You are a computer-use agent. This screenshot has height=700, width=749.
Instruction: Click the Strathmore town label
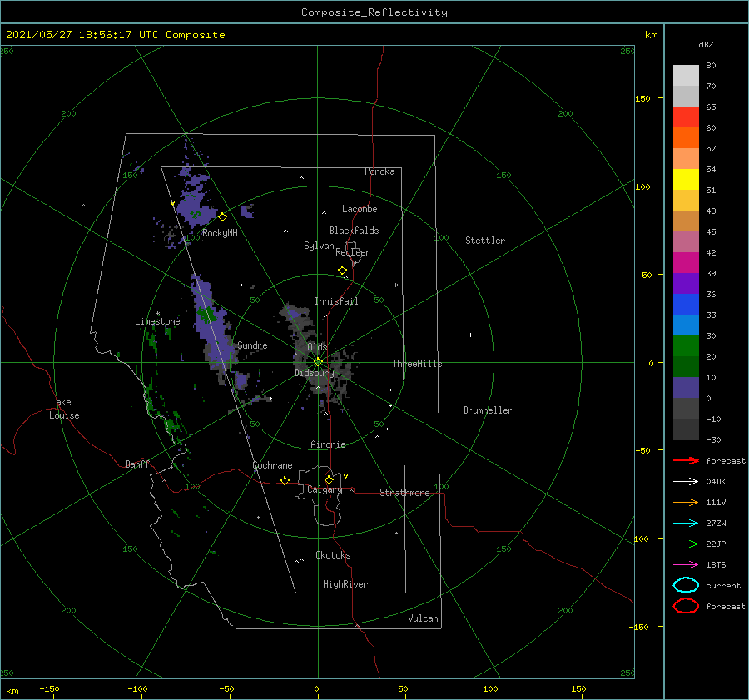pos(404,493)
